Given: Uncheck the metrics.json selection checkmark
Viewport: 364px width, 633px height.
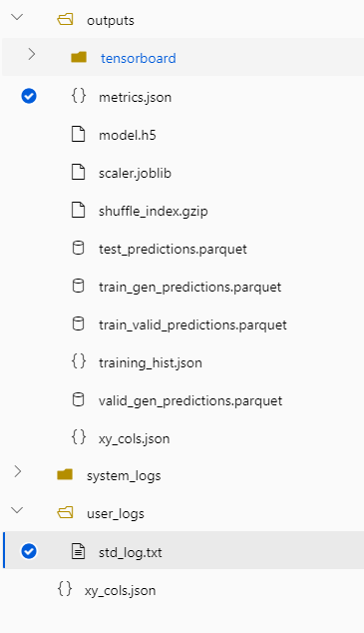Looking at the screenshot, I should coord(29,97).
